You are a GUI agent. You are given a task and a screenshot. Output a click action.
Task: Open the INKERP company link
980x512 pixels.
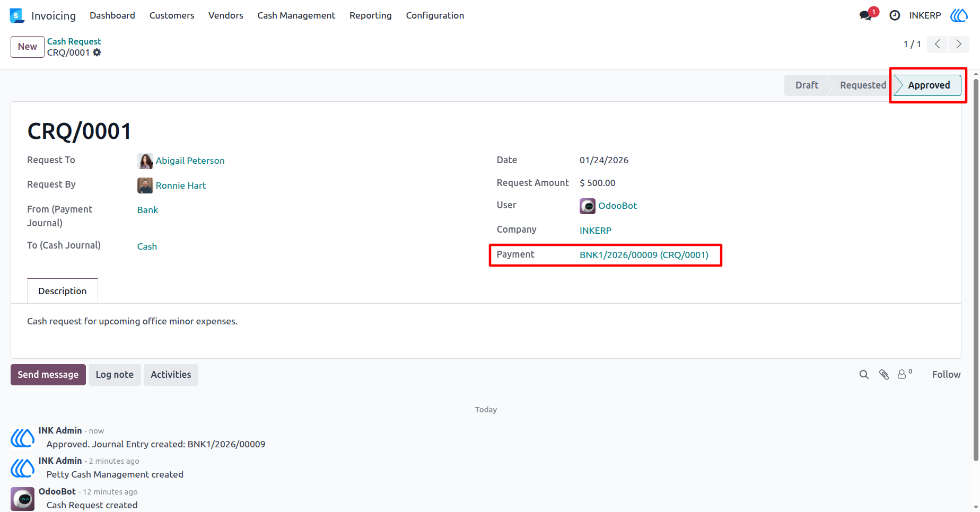596,231
